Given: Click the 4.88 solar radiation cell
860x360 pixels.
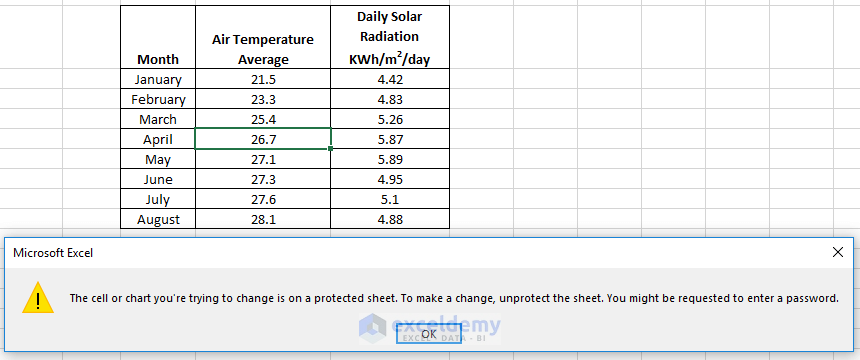Looking at the screenshot, I should (x=390, y=220).
